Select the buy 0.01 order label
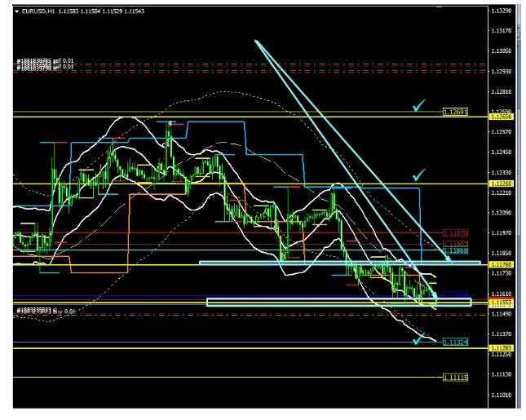 click(47, 311)
